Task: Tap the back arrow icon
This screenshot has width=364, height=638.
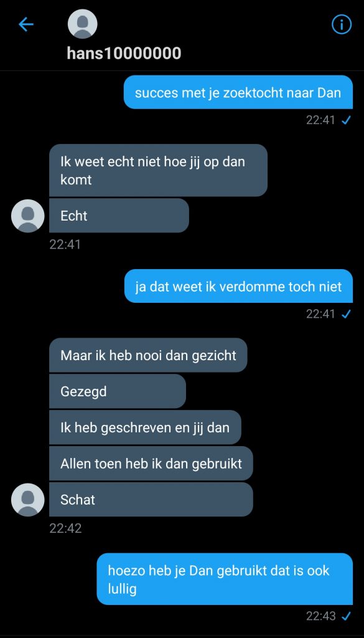Action: pos(26,25)
